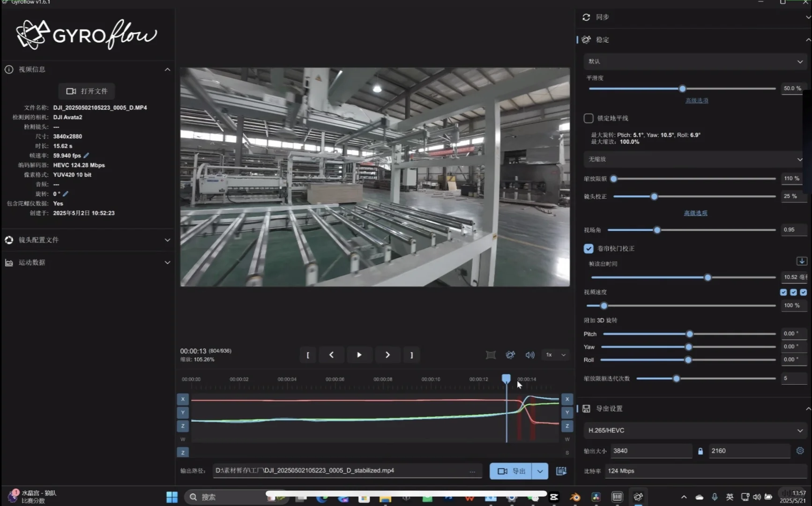Open the zoom mode dropdown
The height and width of the screenshot is (506, 812).
(x=695, y=159)
